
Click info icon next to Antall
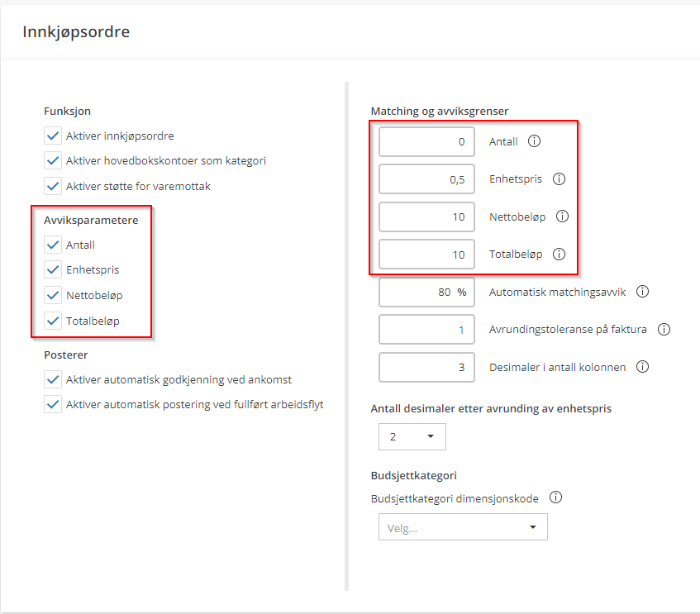(x=534, y=141)
